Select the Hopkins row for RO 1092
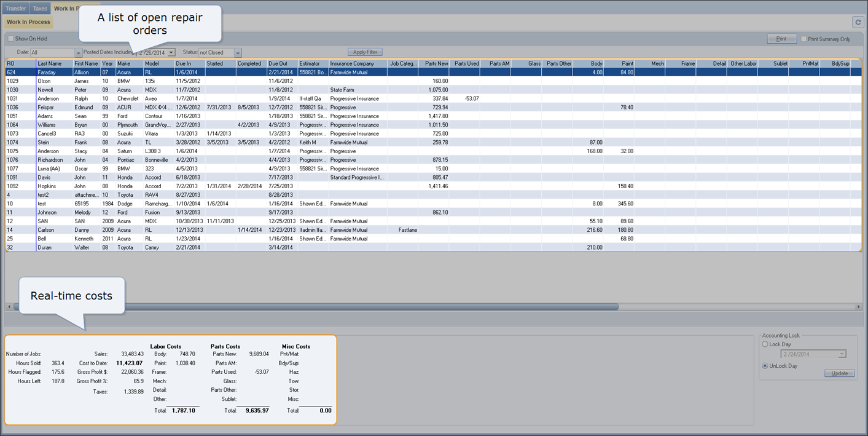Image resolution: width=868 pixels, height=436 pixels. point(433,186)
